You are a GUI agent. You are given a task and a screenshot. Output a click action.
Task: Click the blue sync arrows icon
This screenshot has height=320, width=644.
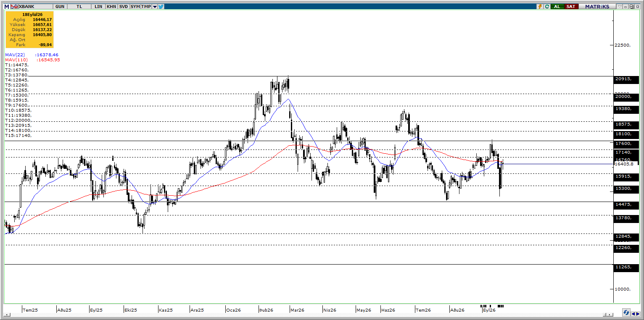pos(626,313)
